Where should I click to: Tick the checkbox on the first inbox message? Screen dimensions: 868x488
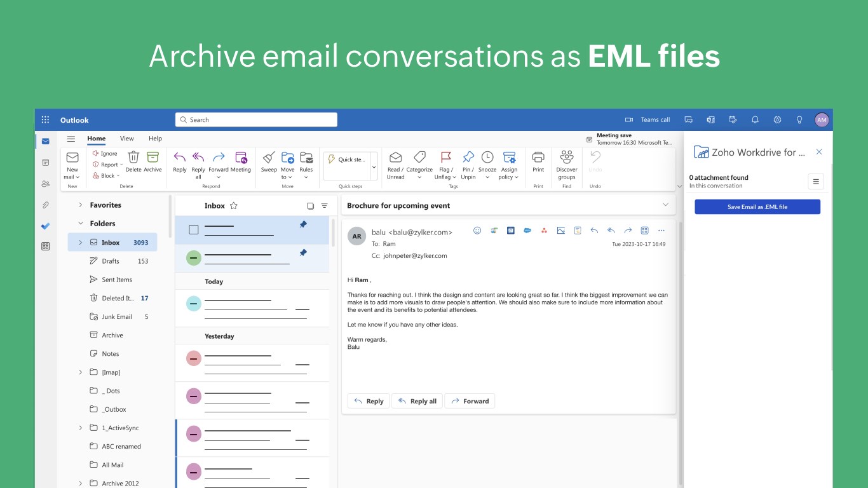point(194,229)
